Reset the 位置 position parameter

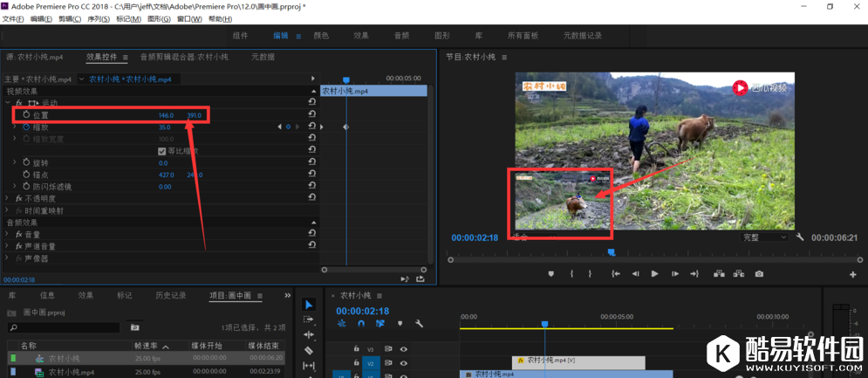(x=311, y=115)
